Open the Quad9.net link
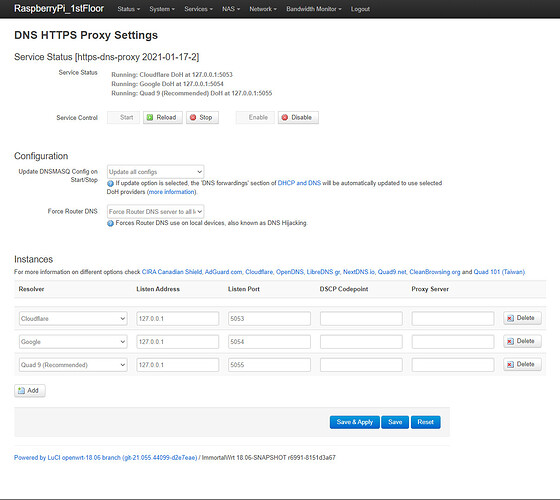560x500 pixels. pos(392,272)
